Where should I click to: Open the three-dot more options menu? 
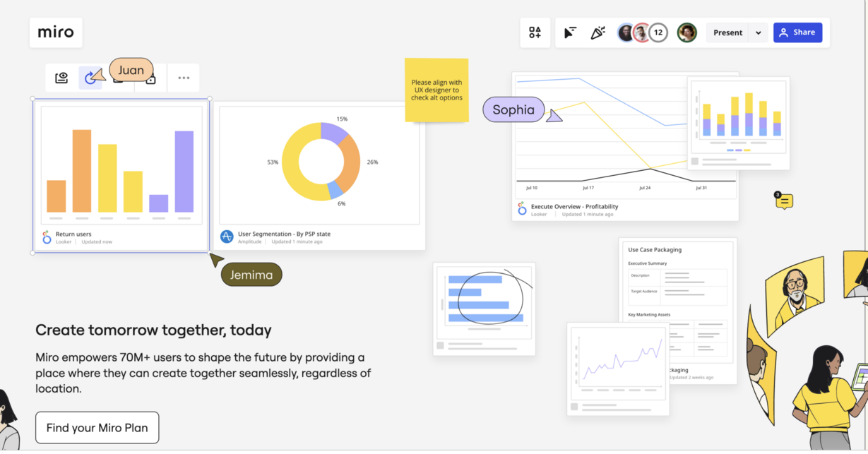pyautogui.click(x=184, y=78)
